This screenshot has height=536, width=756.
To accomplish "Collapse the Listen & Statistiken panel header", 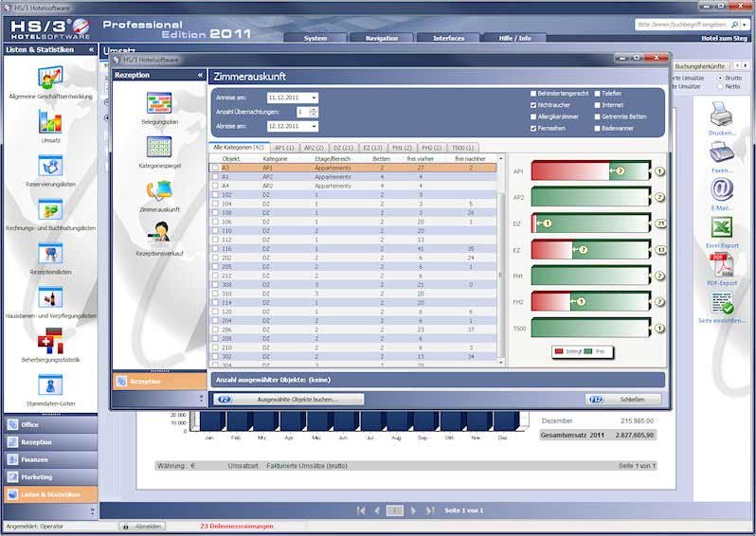I will [x=91, y=49].
